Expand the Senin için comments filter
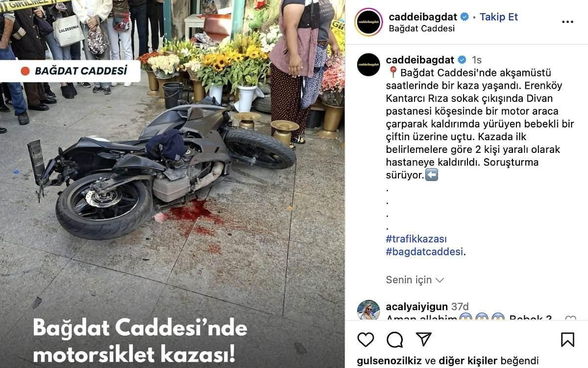The height and width of the screenshot is (368, 588). click(415, 280)
